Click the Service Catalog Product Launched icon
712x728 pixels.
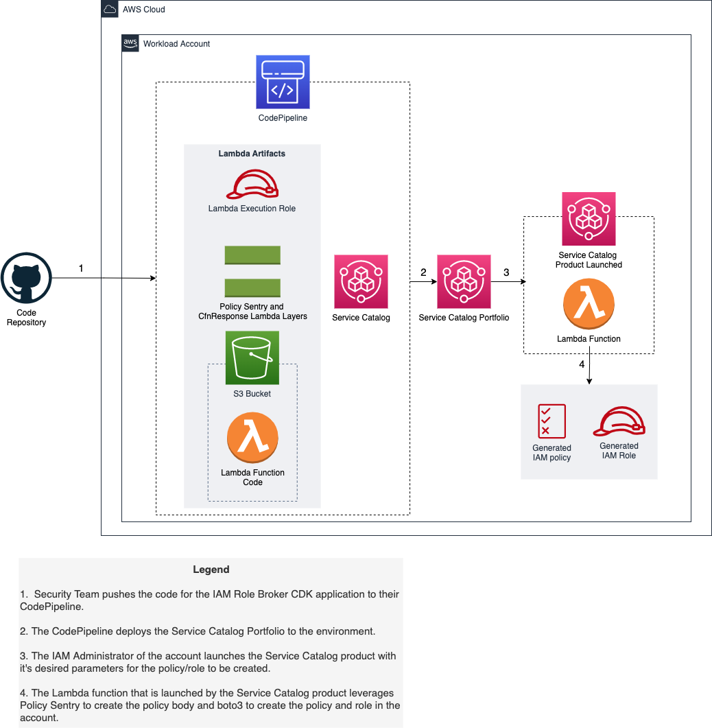coord(589,219)
